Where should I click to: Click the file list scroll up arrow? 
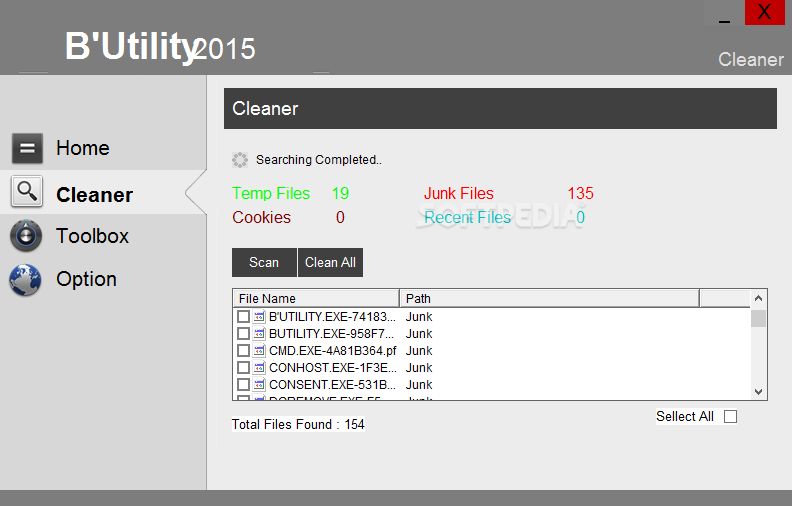[758, 298]
